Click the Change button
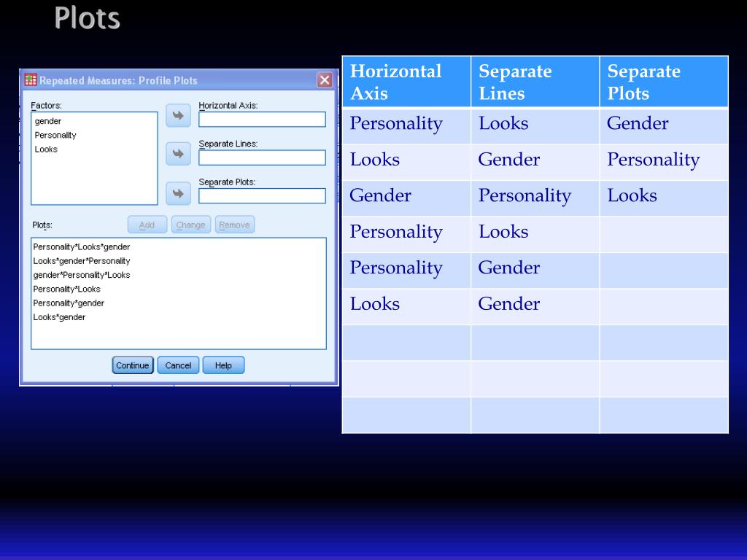This screenshot has height=560, width=747. coord(190,225)
